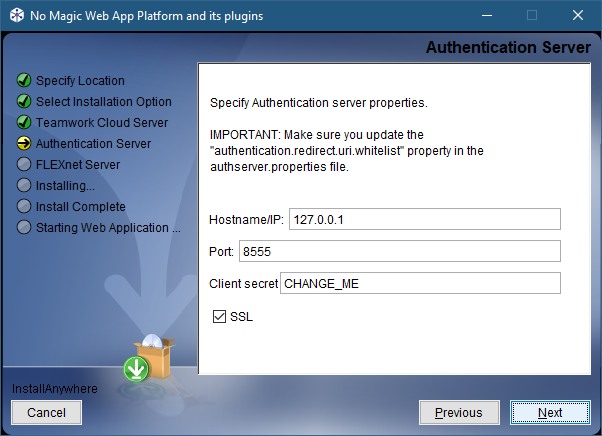Select the 'Installing...' step text
602x436 pixels.
(x=65, y=186)
